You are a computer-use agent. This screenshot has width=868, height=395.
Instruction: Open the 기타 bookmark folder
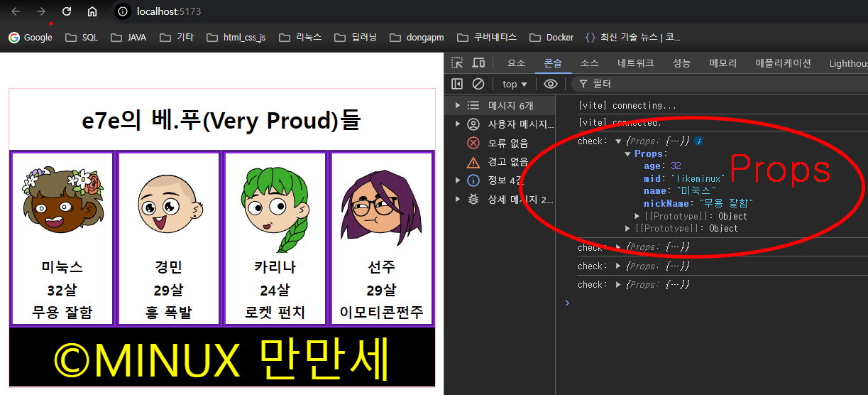click(177, 38)
